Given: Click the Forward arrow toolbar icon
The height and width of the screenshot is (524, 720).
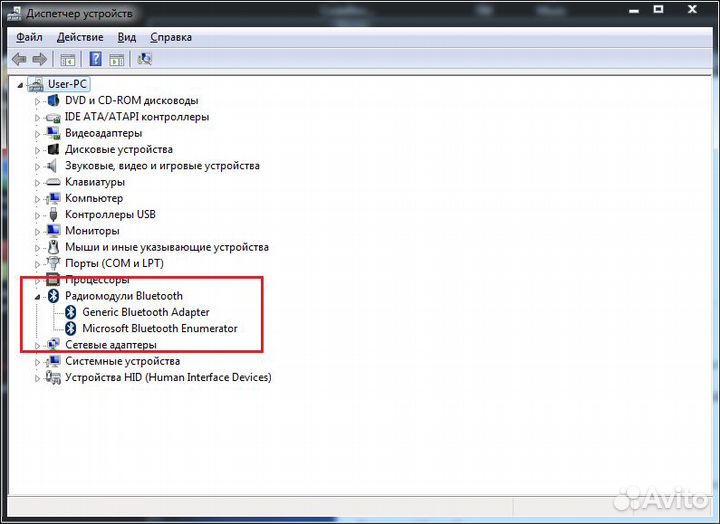Looking at the screenshot, I should click(x=39, y=59).
